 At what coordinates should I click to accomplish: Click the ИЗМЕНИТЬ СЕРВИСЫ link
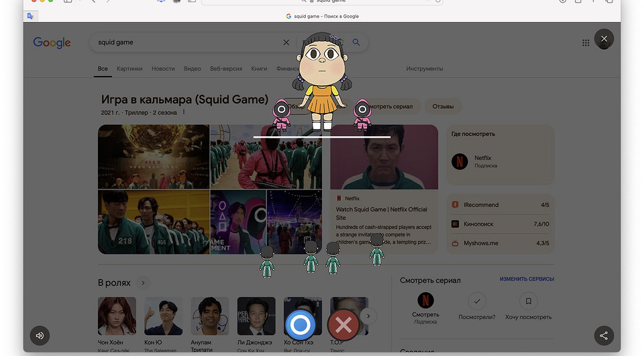tap(527, 279)
